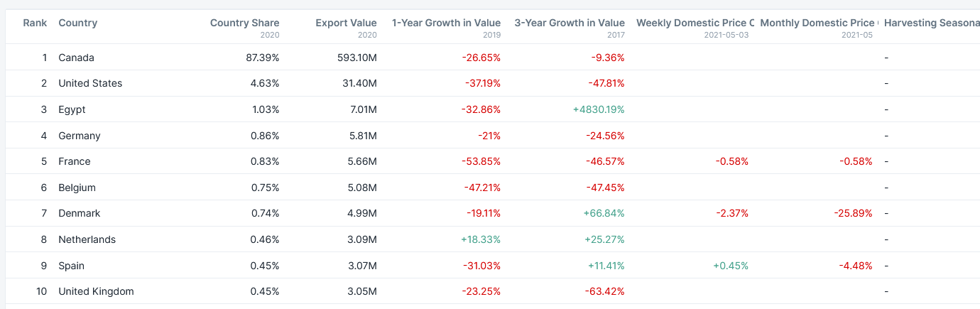Sort by Country Share column header

[244, 23]
